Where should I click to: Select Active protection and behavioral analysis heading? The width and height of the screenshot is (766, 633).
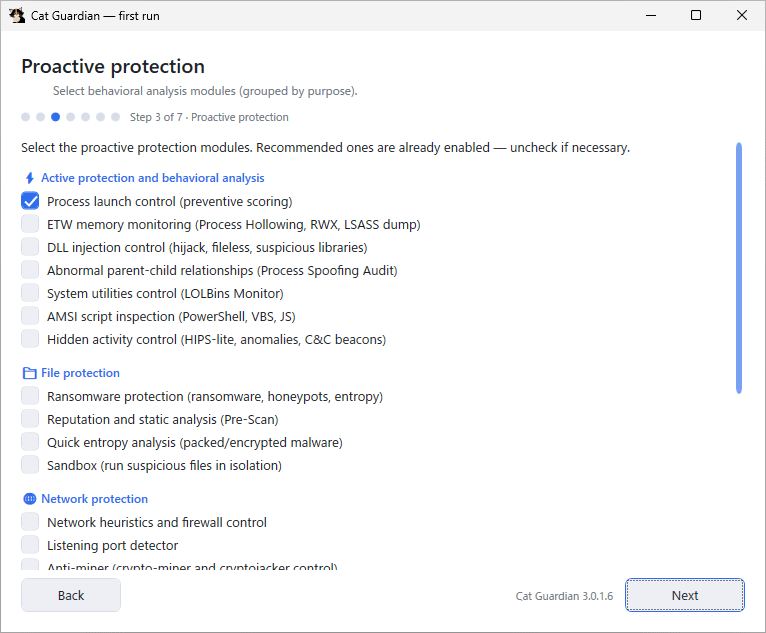(152, 178)
